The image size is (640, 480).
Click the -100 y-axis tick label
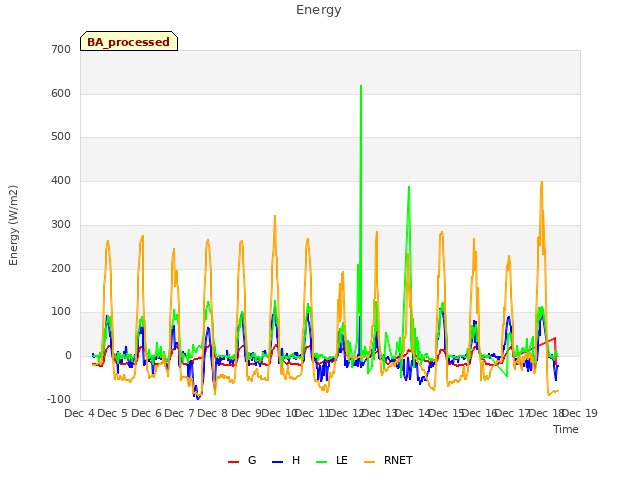click(x=59, y=400)
